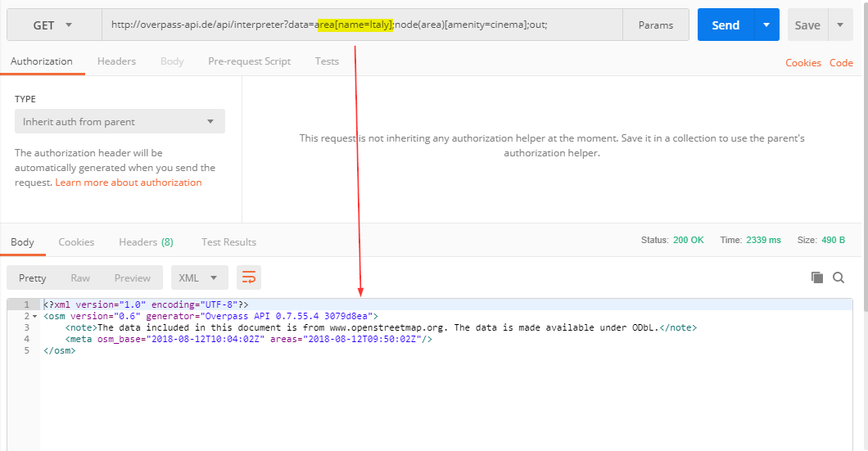The image size is (868, 451).
Task: Open the Cookies link at top right
Action: 802,63
